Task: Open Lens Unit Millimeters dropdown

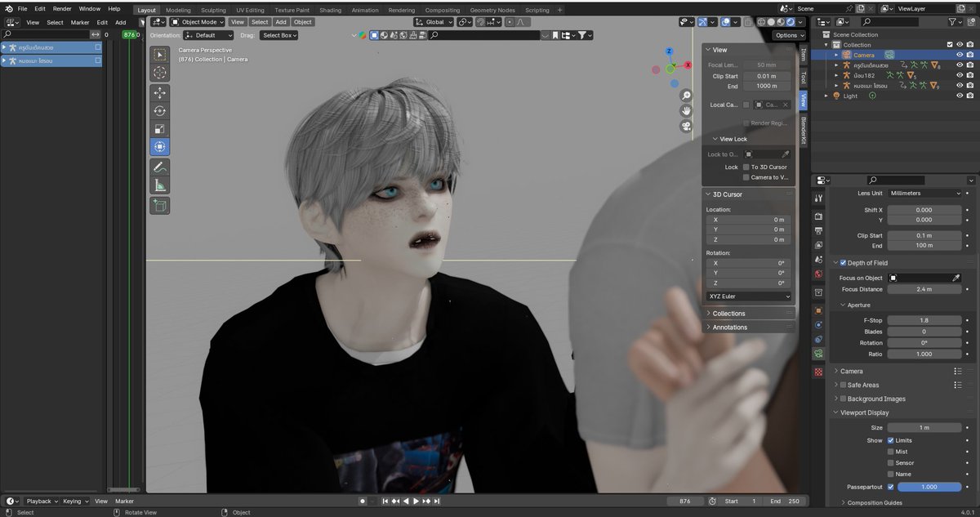Action: click(x=925, y=194)
